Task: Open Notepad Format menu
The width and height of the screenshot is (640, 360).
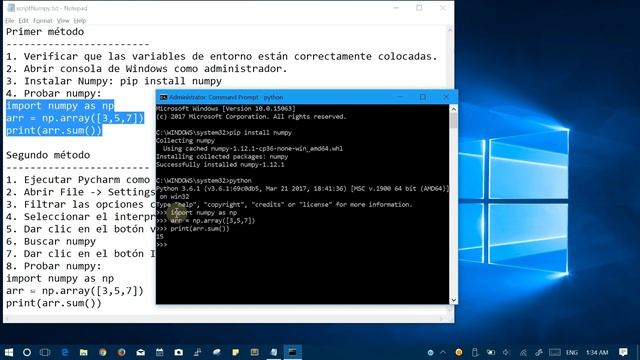Action: pyautogui.click(x=42, y=20)
